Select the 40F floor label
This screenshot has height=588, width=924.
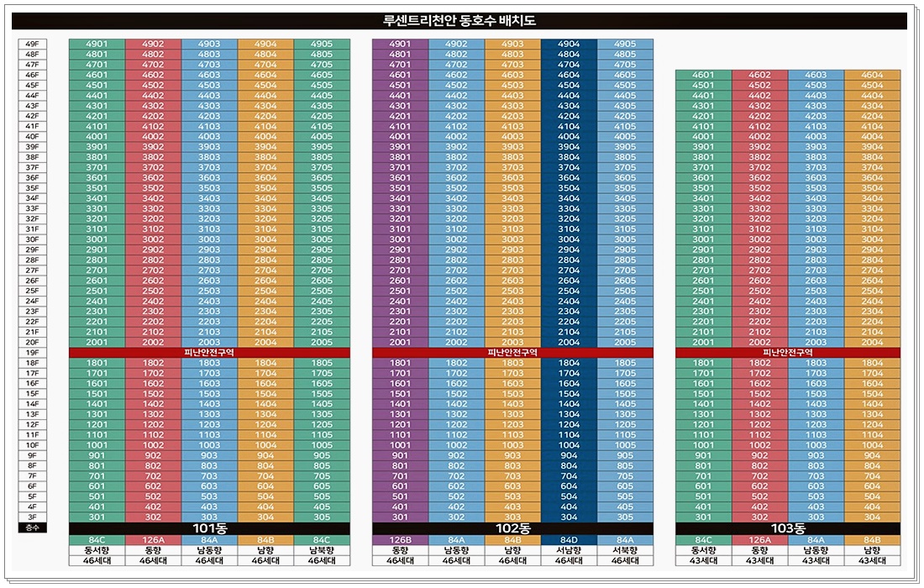point(33,137)
